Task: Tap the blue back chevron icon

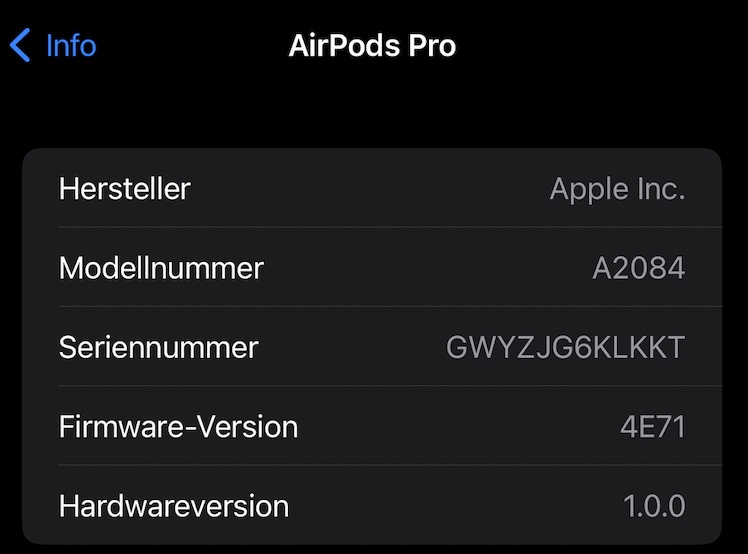Action: tap(20, 45)
